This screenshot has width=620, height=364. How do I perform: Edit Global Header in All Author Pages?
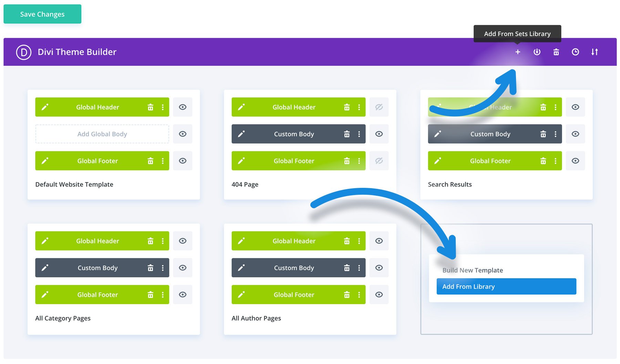(x=241, y=241)
